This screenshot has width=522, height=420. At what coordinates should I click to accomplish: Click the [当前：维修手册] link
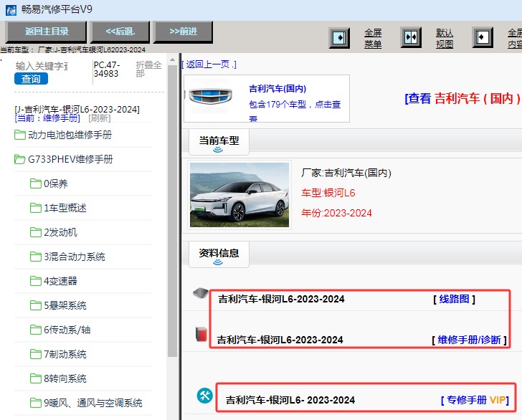click(x=47, y=118)
